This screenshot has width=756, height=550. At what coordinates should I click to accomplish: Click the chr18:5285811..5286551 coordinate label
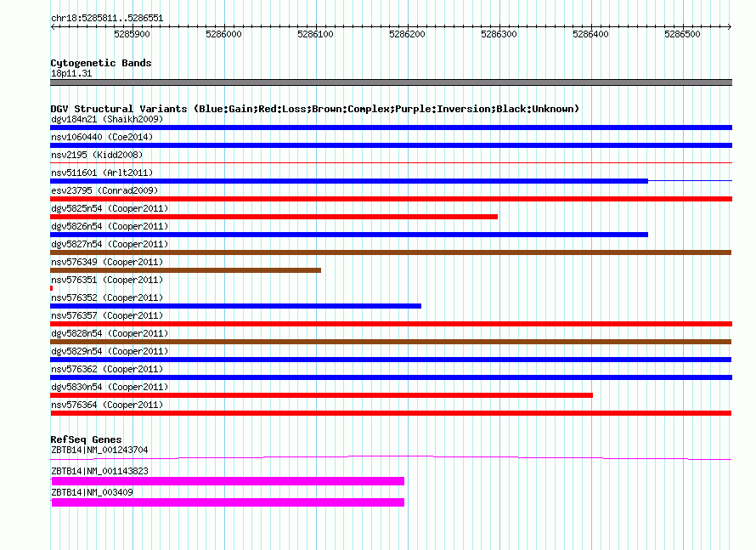(x=107, y=19)
